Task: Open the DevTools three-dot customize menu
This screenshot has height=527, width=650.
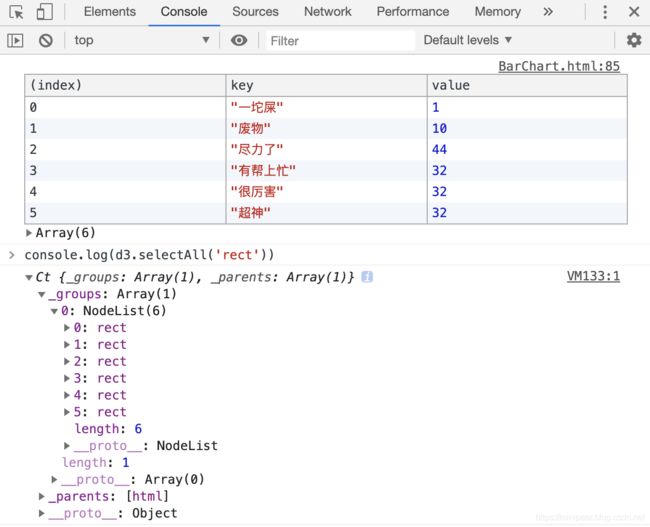Action: 605,12
